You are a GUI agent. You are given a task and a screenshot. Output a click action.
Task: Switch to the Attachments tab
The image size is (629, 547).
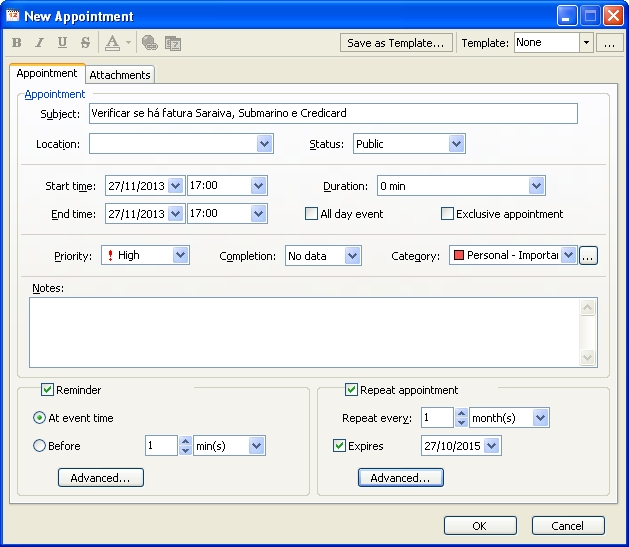click(x=120, y=75)
